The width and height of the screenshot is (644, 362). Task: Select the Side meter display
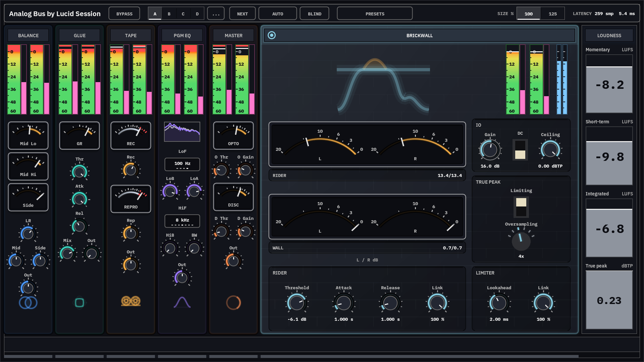click(28, 197)
